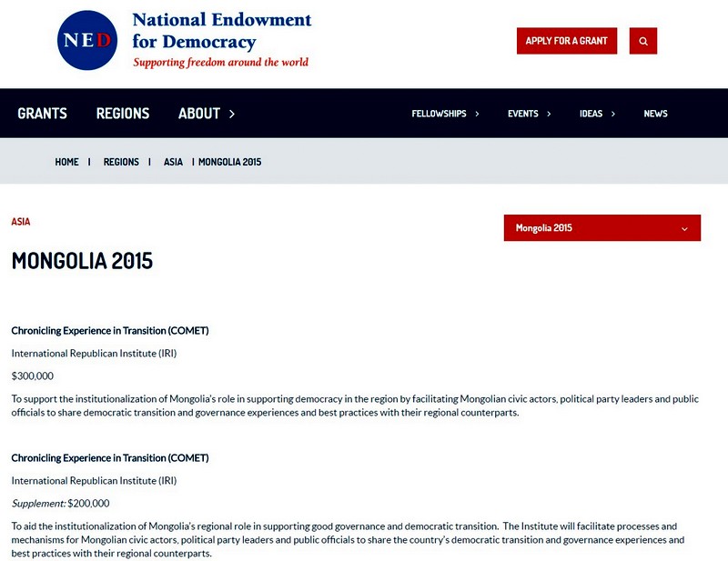Go to the News page
This screenshot has width=728, height=561.
point(655,114)
